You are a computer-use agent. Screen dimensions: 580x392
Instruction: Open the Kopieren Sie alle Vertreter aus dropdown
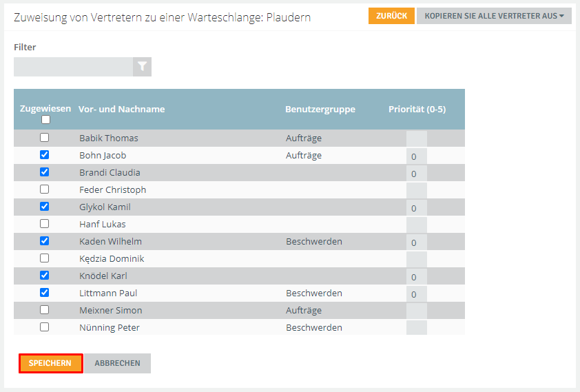[494, 16]
